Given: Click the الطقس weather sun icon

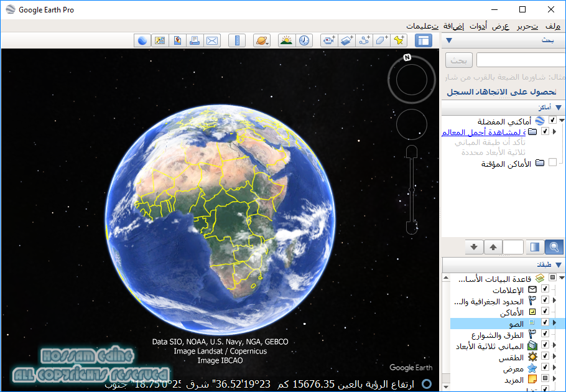Looking at the screenshot, I should 532,357.
